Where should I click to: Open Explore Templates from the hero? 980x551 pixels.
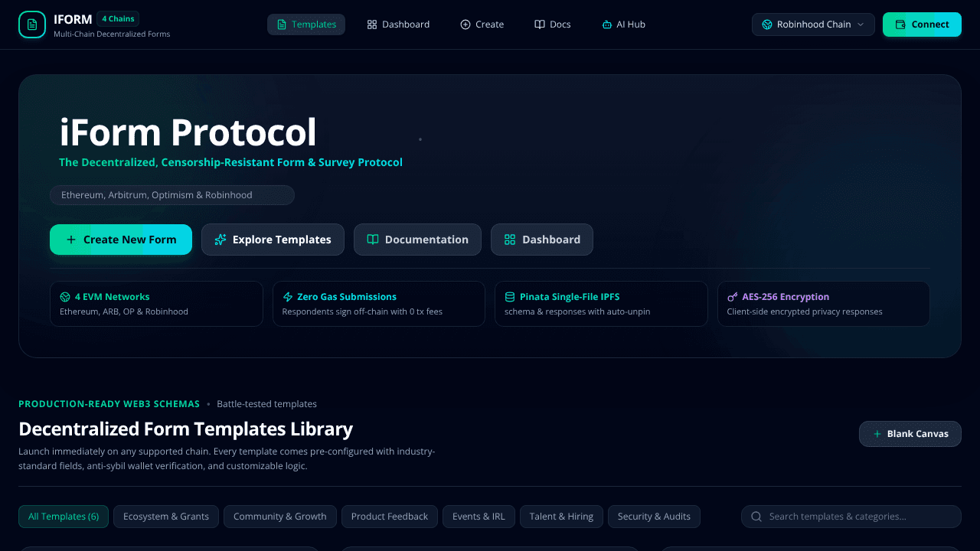273,240
